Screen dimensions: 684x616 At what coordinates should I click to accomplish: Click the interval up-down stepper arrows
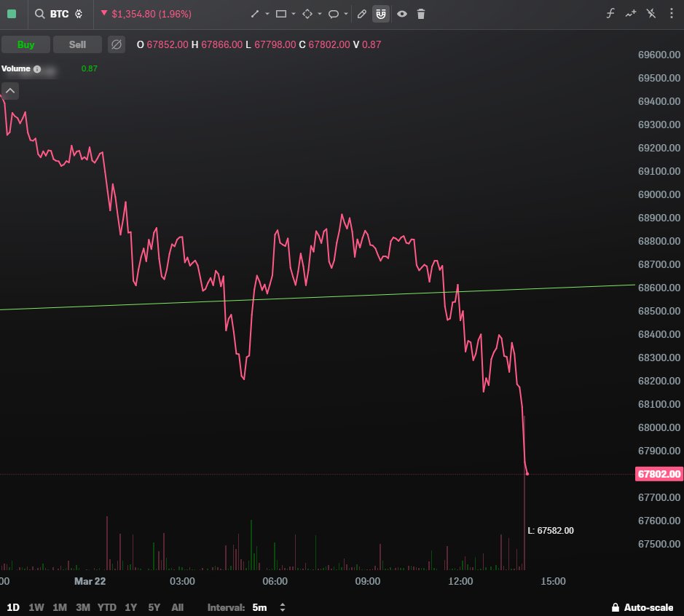pyautogui.click(x=283, y=607)
